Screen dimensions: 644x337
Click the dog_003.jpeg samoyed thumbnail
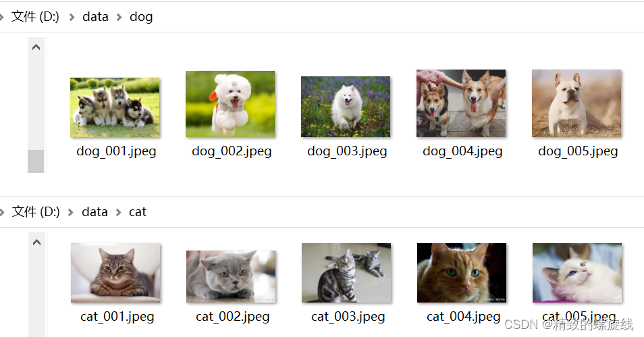[x=346, y=107]
